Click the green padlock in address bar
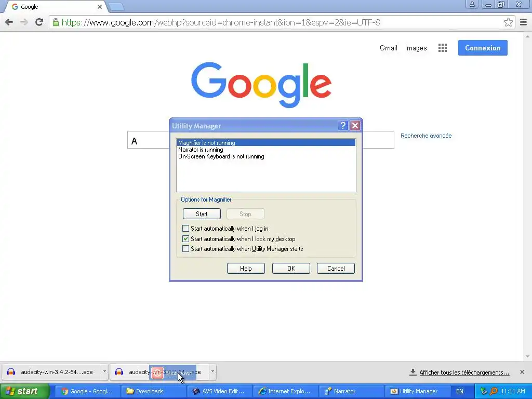 56,22
